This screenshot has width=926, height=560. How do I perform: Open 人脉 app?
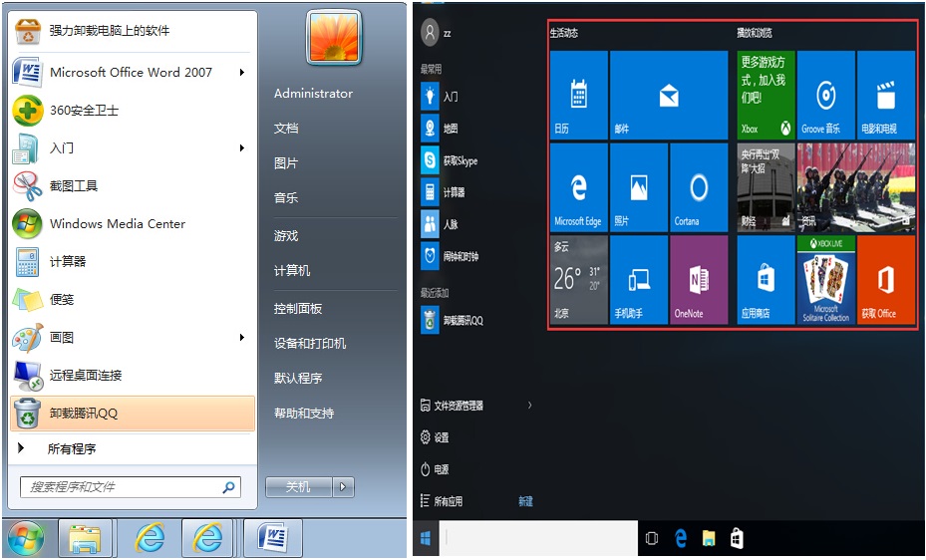point(440,224)
